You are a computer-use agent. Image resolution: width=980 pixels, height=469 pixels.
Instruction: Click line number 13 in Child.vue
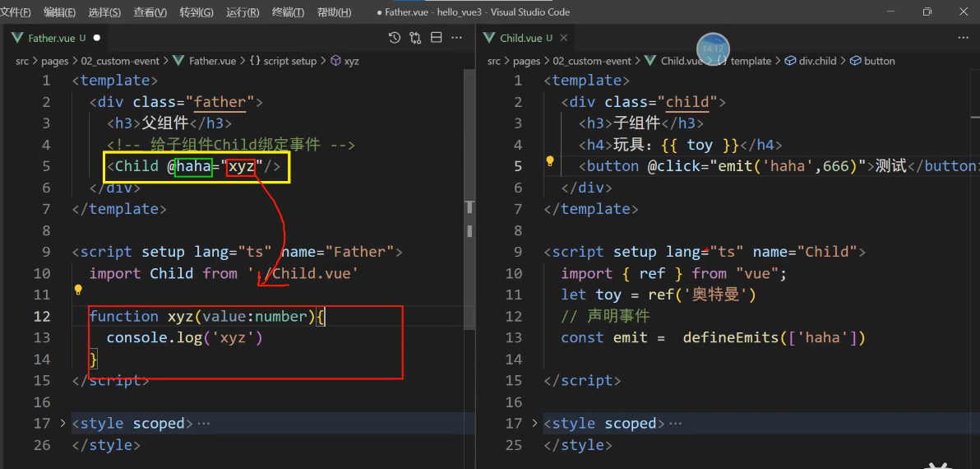513,337
